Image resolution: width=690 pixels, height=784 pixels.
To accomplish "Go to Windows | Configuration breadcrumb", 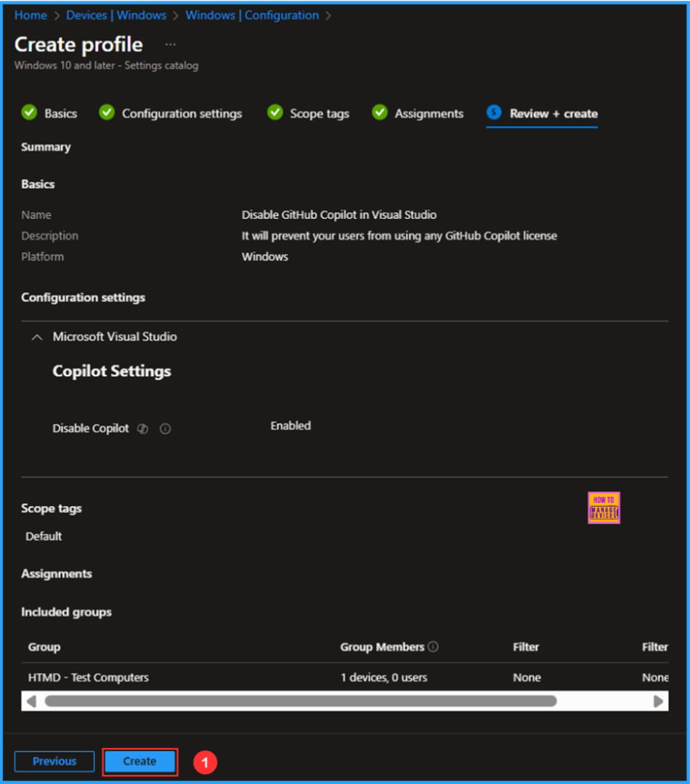I will (252, 15).
